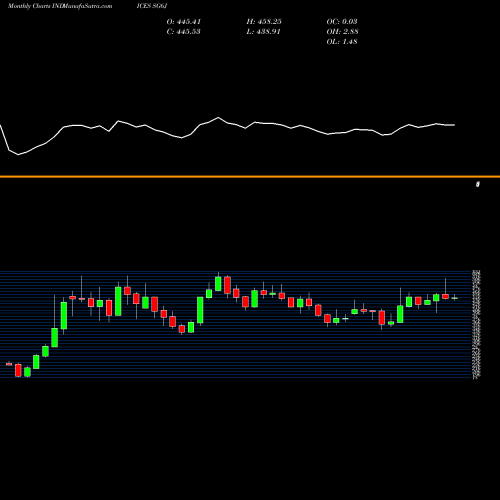Click the C: 445.53 close value
The width and height of the screenshot is (500, 500).
click(183, 32)
